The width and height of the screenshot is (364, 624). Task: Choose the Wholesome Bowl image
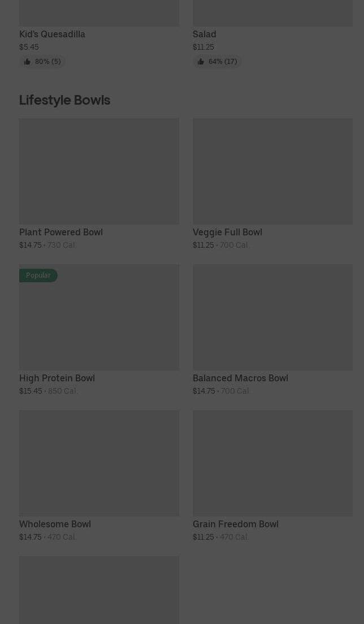pos(99,463)
